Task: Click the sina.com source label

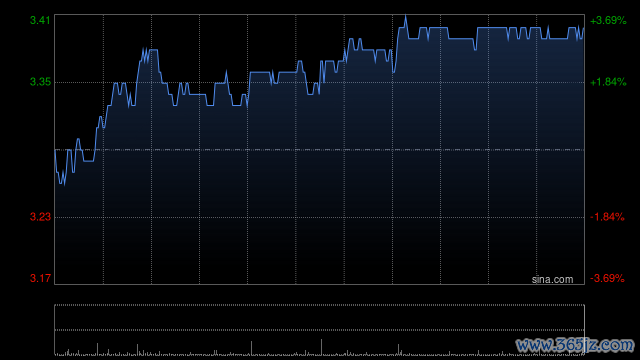Action: click(x=552, y=280)
